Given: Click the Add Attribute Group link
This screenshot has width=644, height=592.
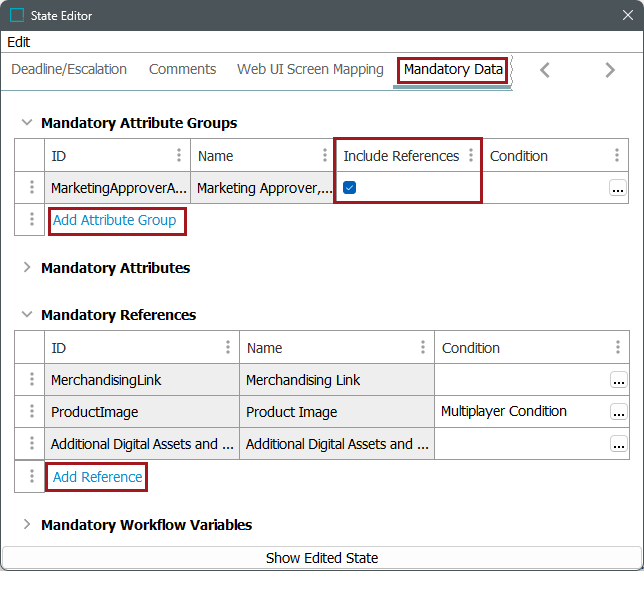Looking at the screenshot, I should (x=114, y=220).
